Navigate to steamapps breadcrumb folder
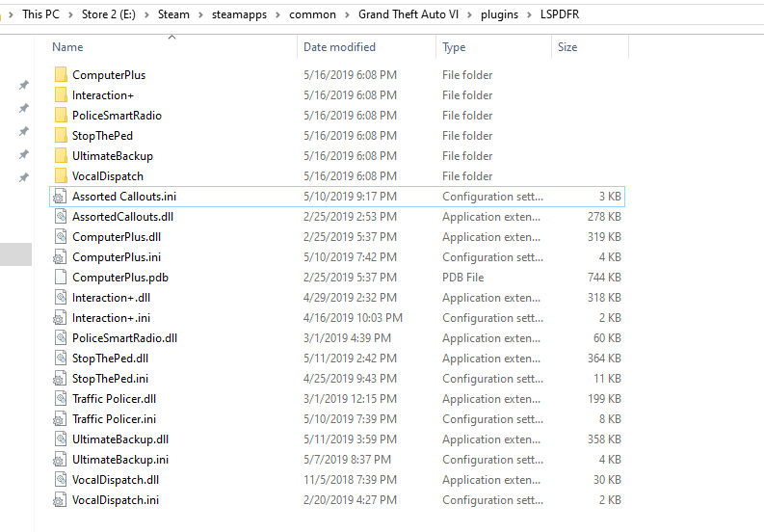Image resolution: width=764 pixels, height=532 pixels. pos(239,14)
